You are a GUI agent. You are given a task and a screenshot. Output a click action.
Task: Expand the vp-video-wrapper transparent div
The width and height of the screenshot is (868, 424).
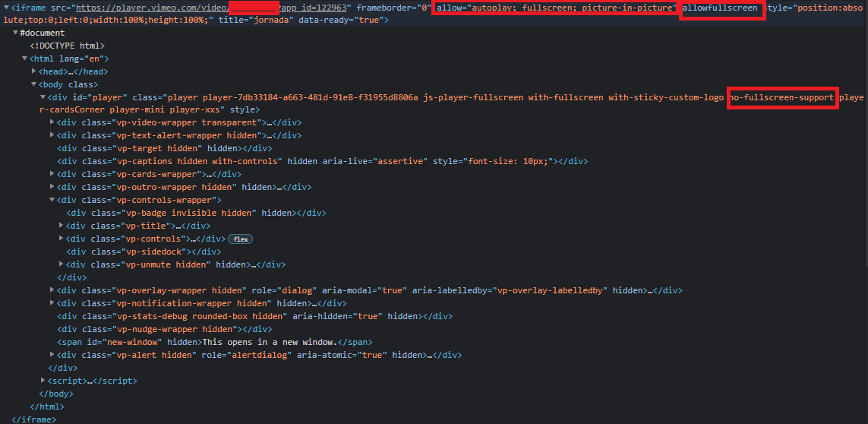(52, 122)
